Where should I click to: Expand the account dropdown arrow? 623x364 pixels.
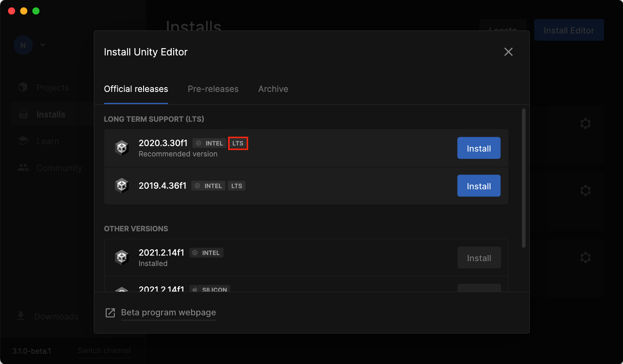click(42, 45)
